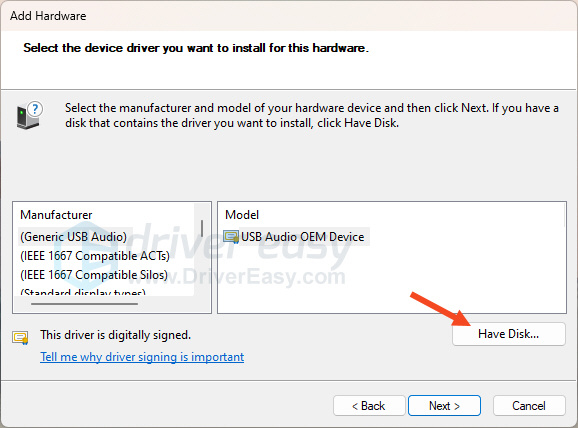Click the Manufacturer list vertical scrollbar
The width and height of the screenshot is (578, 428).
pyautogui.click(x=202, y=229)
